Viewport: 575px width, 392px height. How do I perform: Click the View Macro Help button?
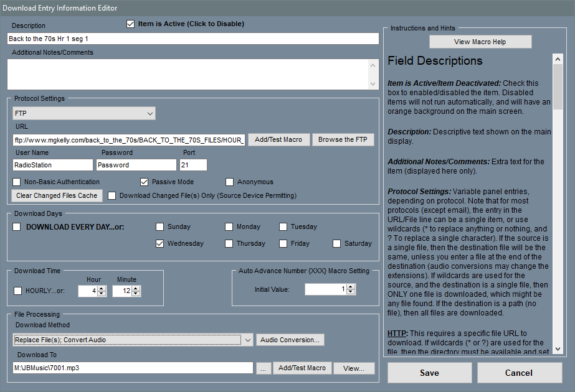480,42
